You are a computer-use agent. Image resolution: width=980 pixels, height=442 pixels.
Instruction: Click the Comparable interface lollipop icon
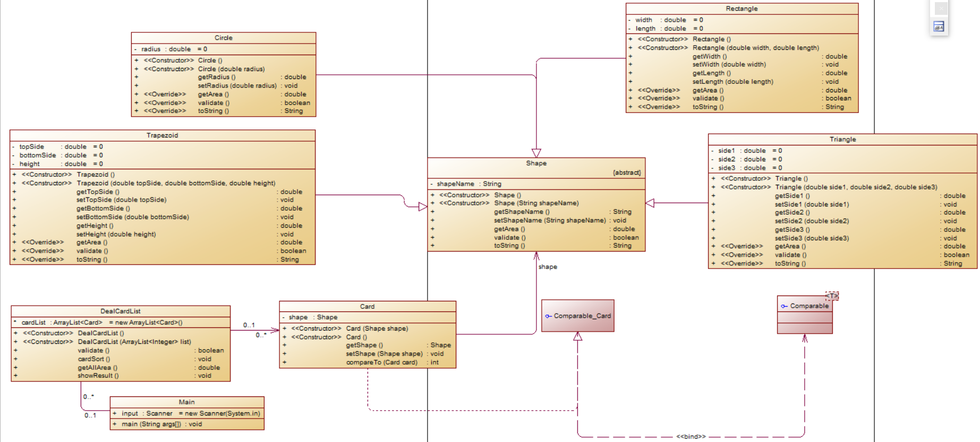coord(784,306)
